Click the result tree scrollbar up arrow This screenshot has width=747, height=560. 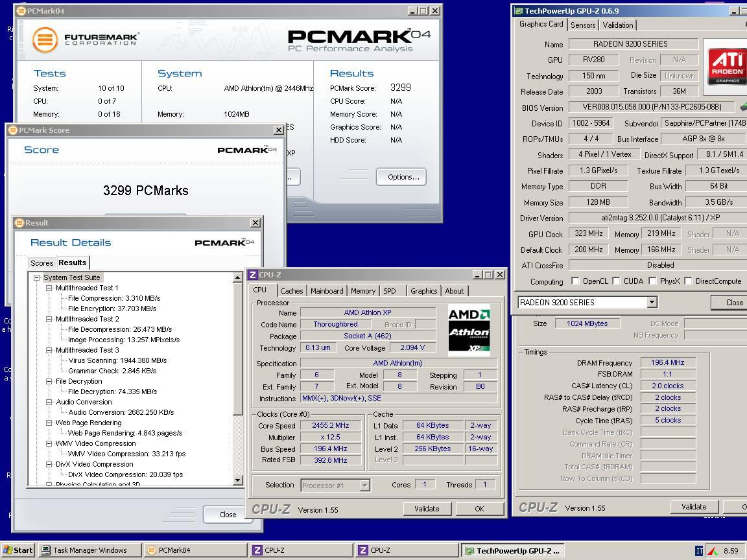(x=238, y=277)
